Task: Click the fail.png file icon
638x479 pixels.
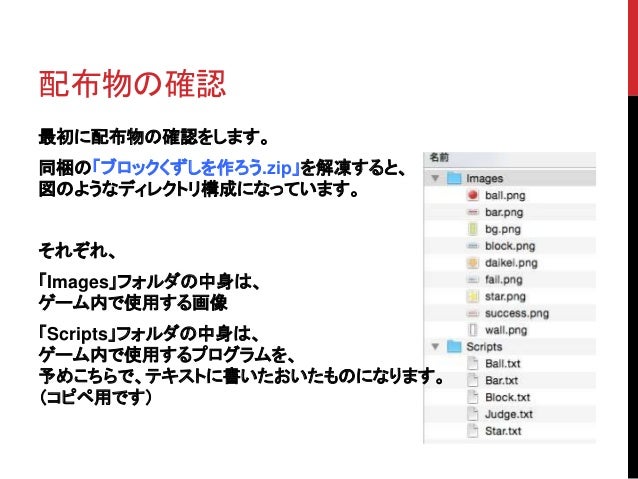Action: 472,280
